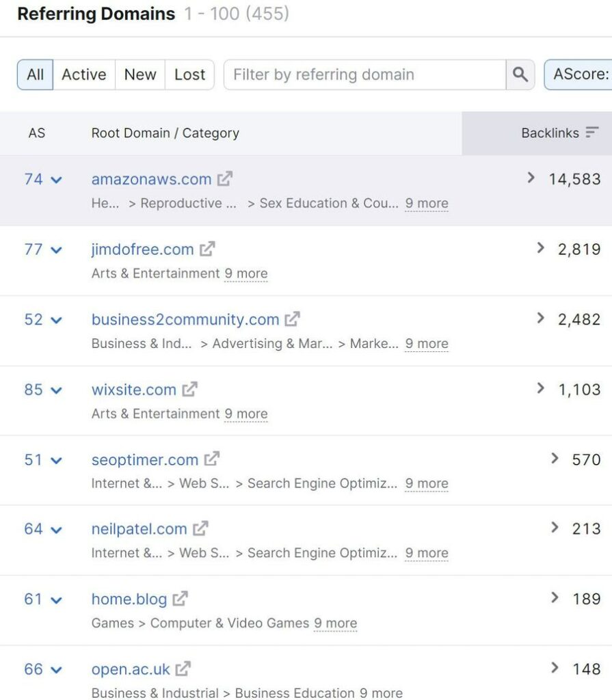Open the AScore filter dropdown
The width and height of the screenshot is (612, 700).
pyautogui.click(x=578, y=74)
